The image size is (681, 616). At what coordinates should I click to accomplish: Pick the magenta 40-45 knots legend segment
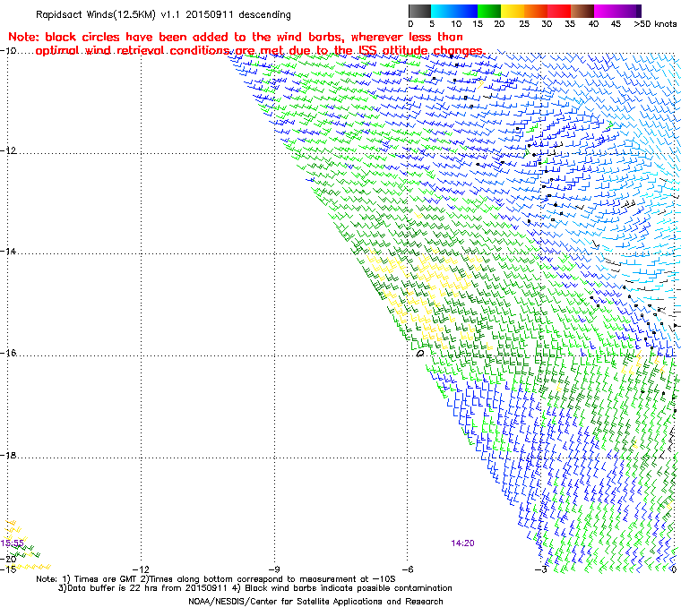(x=606, y=11)
